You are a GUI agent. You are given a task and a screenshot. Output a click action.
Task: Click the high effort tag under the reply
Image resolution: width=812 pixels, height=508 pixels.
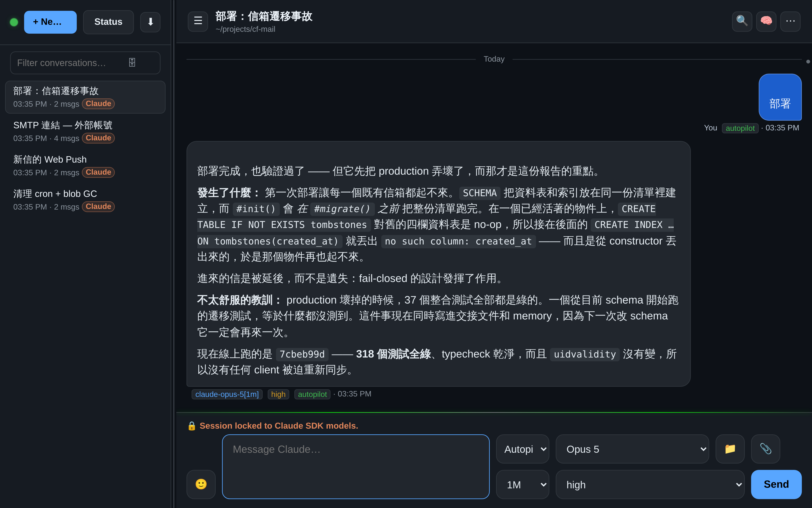pos(278,394)
